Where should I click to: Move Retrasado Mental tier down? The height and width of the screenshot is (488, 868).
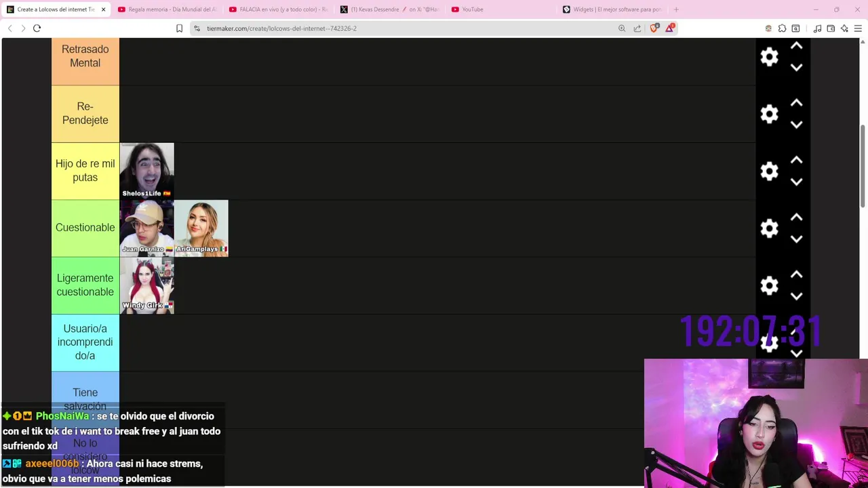click(x=797, y=67)
